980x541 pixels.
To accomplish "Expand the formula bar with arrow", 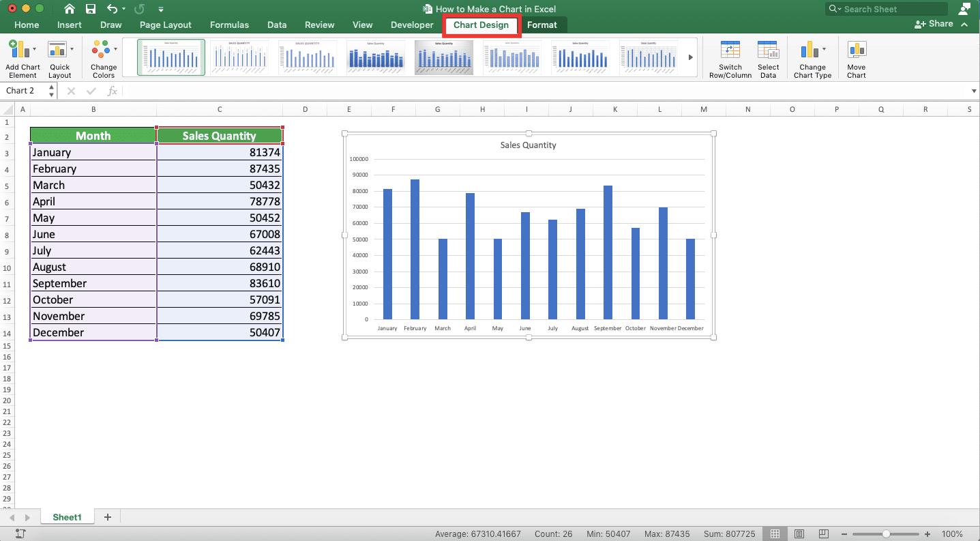I will 973,91.
